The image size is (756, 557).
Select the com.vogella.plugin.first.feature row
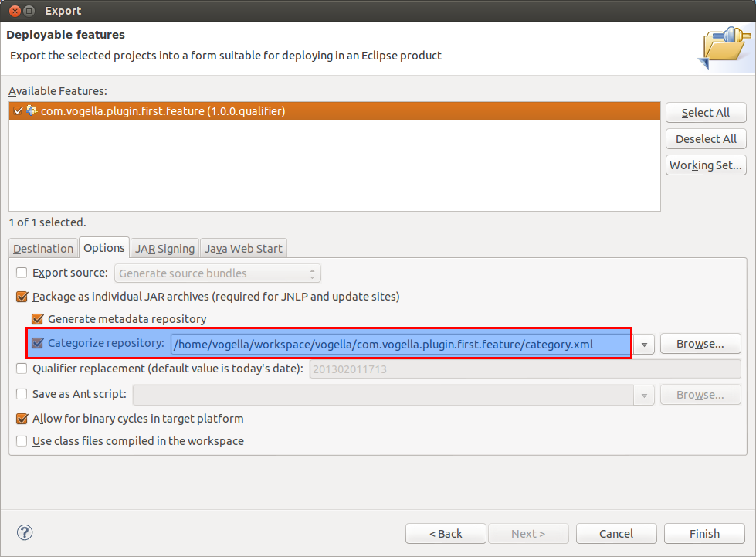[334, 111]
